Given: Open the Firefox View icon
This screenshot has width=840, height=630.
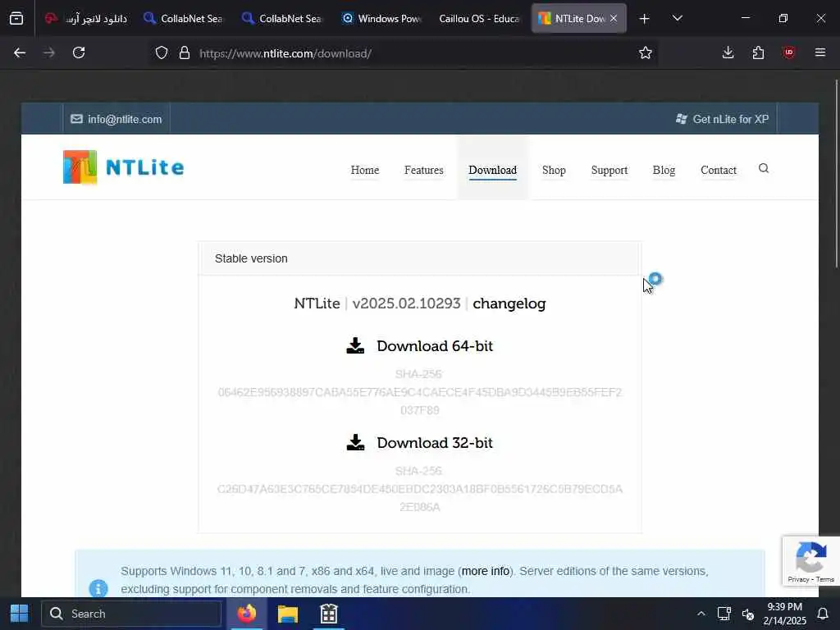Looking at the screenshot, I should click(16, 18).
